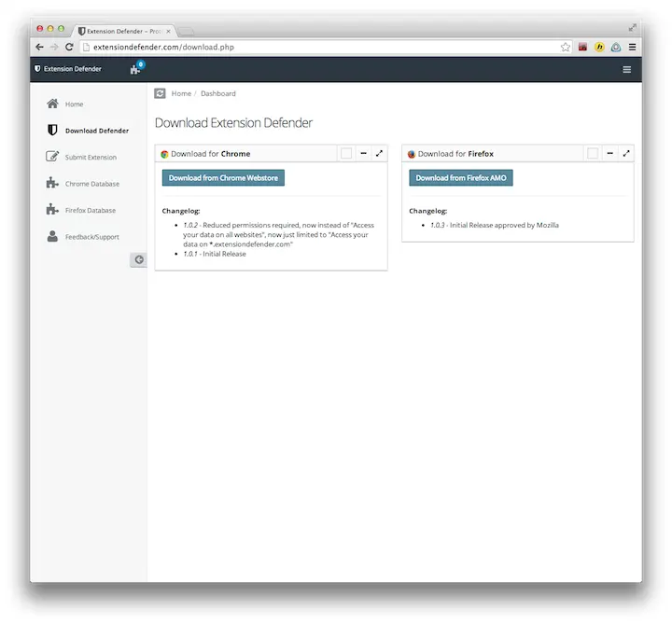The height and width of the screenshot is (624, 672).
Task: Click the refresh icon beside the breadcrumb
Action: 160,93
